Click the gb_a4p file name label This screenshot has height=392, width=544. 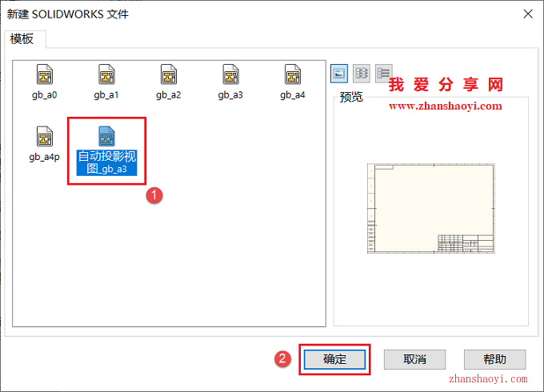45,157
